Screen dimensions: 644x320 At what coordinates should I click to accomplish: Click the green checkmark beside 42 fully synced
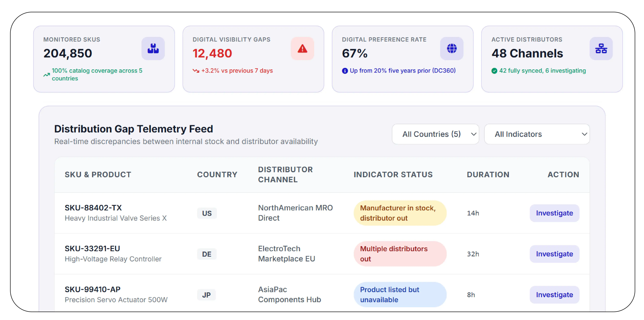pos(494,71)
